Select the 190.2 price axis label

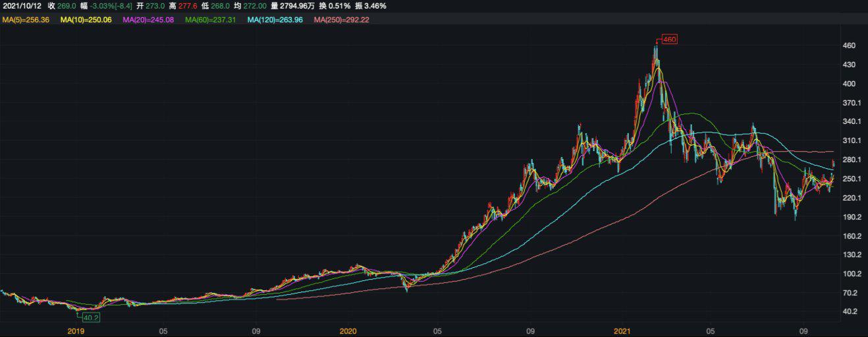(x=852, y=217)
